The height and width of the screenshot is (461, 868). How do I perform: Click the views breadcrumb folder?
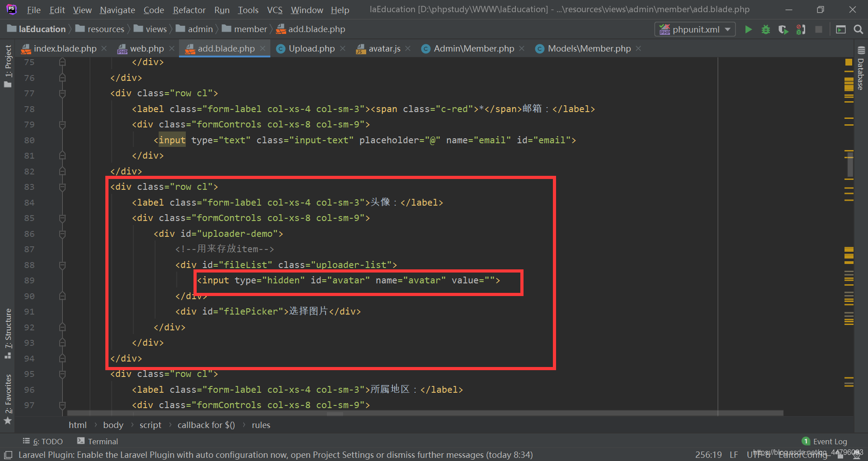click(151, 29)
